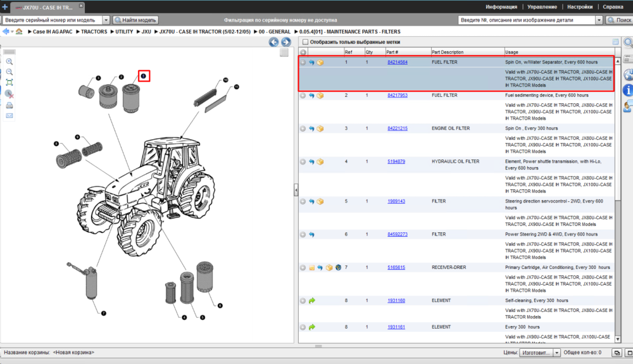
Task: Open part number link 84214564
Action: tap(398, 63)
